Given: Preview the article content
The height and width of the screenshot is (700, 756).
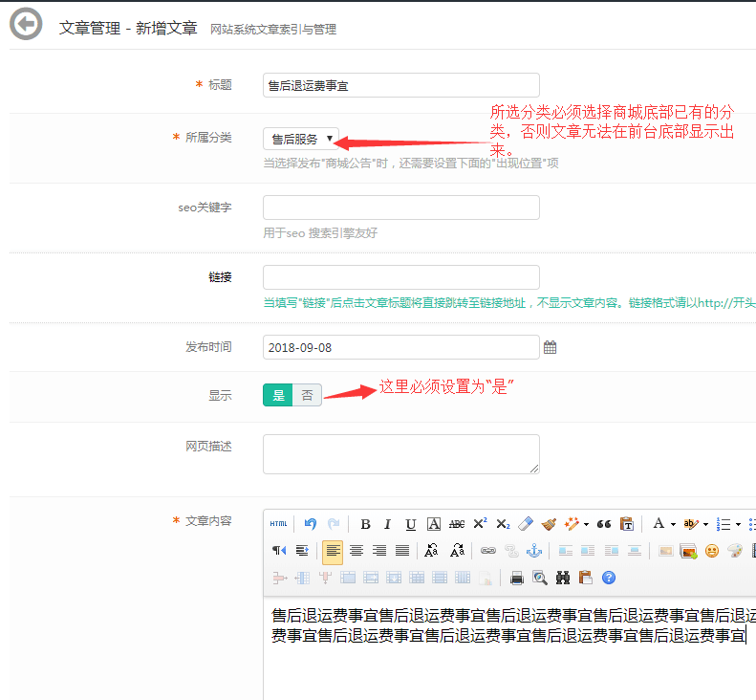Looking at the screenshot, I should (x=539, y=578).
